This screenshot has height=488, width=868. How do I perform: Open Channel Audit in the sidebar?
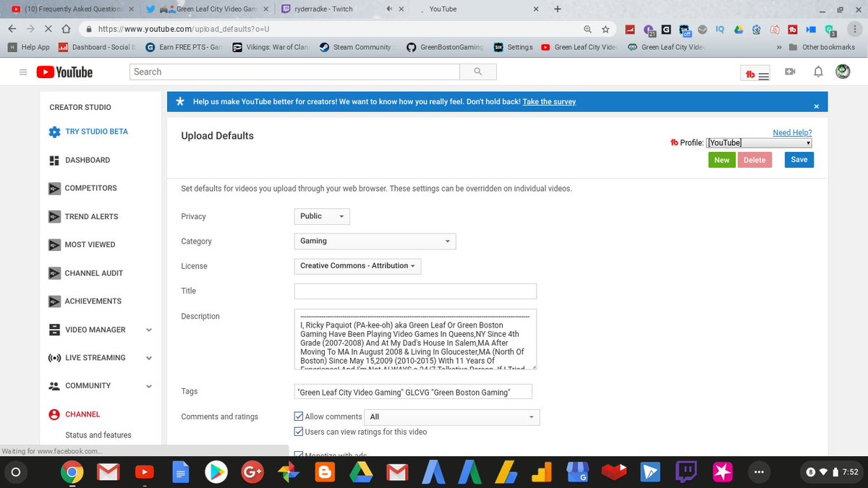[x=93, y=273]
